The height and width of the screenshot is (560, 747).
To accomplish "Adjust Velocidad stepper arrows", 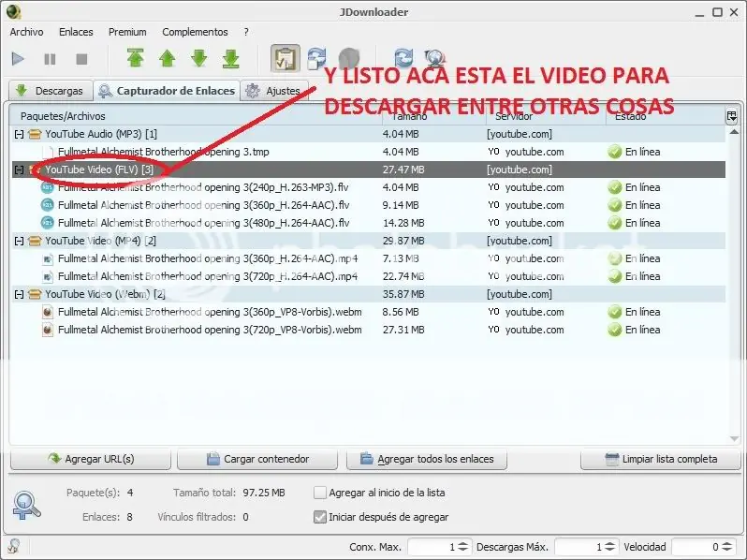I will click(x=727, y=547).
